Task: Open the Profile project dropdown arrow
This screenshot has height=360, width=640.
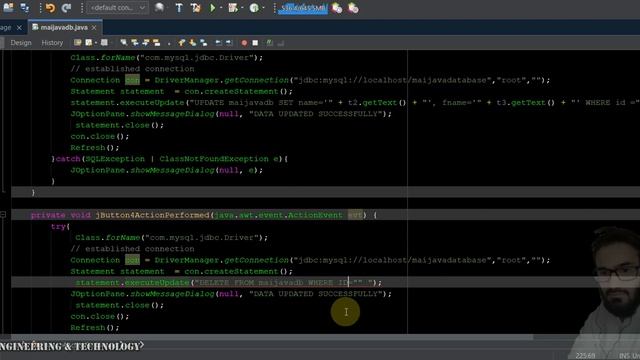Action: (264, 8)
